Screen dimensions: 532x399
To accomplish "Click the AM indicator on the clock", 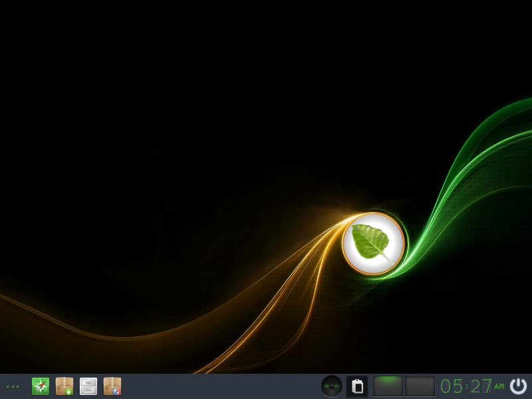I will pyautogui.click(x=499, y=386).
